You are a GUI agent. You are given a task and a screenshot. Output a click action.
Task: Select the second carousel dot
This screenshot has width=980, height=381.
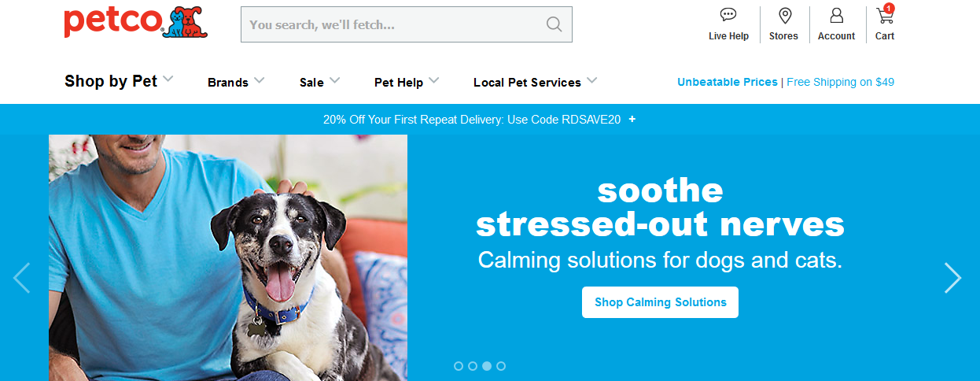coord(473,366)
